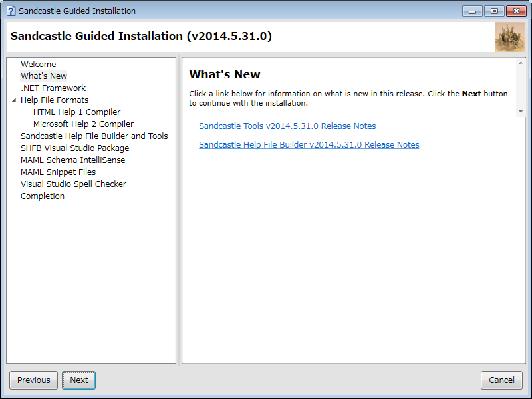Collapse the Help File Formats tree node
Screen dimensions: 532x399
(x=13, y=100)
